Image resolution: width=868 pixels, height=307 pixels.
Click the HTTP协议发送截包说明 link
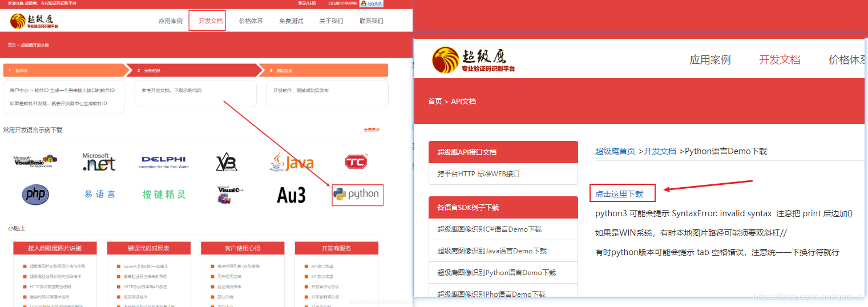tap(50, 286)
